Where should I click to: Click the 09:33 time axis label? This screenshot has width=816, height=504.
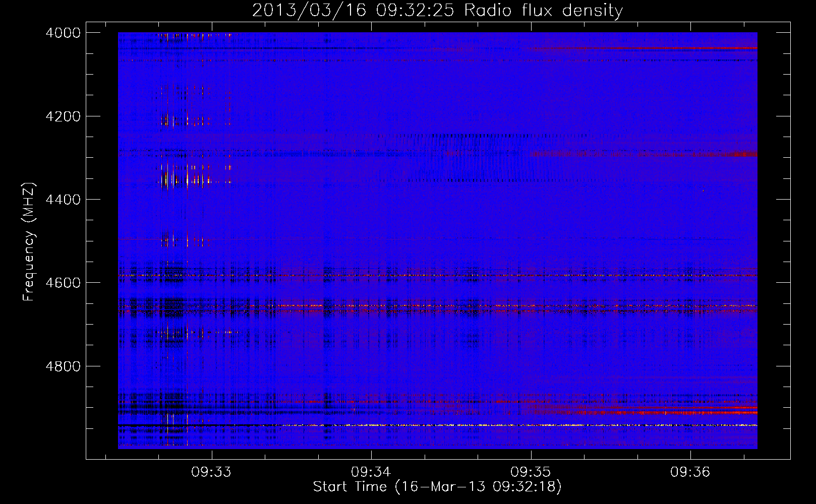(211, 472)
